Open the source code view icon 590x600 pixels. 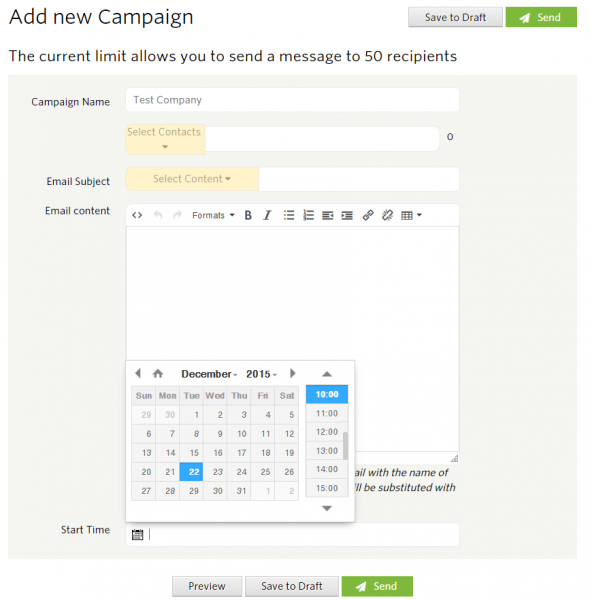137,215
